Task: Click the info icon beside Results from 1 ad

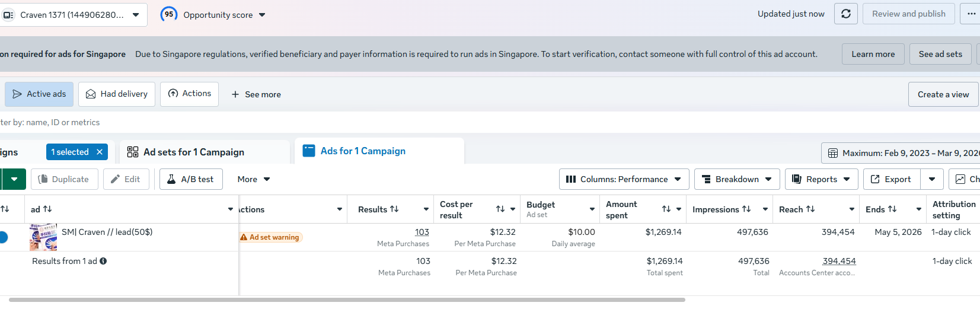Action: 103,261
